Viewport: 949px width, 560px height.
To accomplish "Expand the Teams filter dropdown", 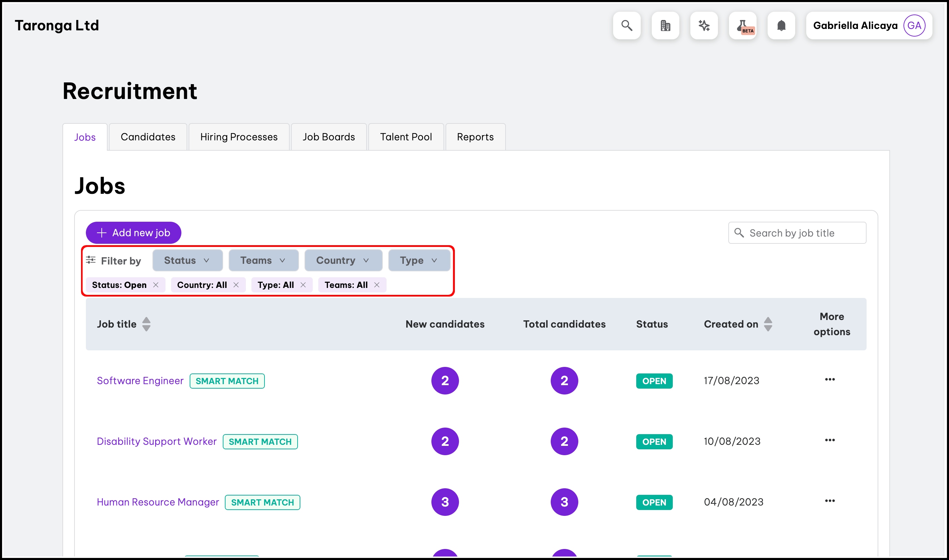I will pos(263,260).
